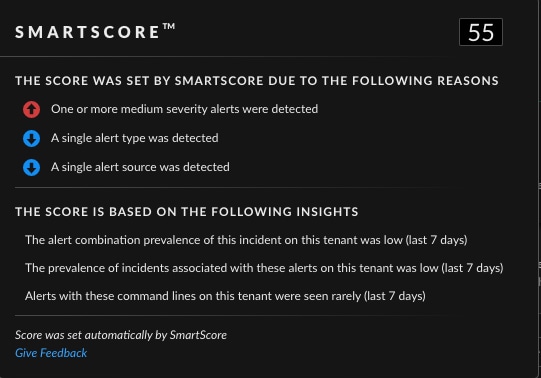Screen dimensions: 541x378
Task: Select 'A single alert source was detected' text
Action: (140, 167)
